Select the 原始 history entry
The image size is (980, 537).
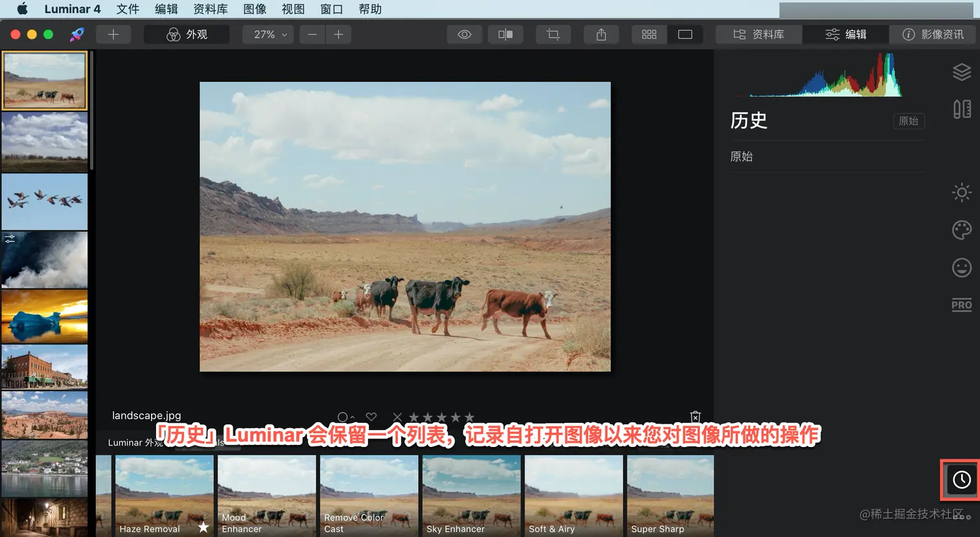[828, 157]
